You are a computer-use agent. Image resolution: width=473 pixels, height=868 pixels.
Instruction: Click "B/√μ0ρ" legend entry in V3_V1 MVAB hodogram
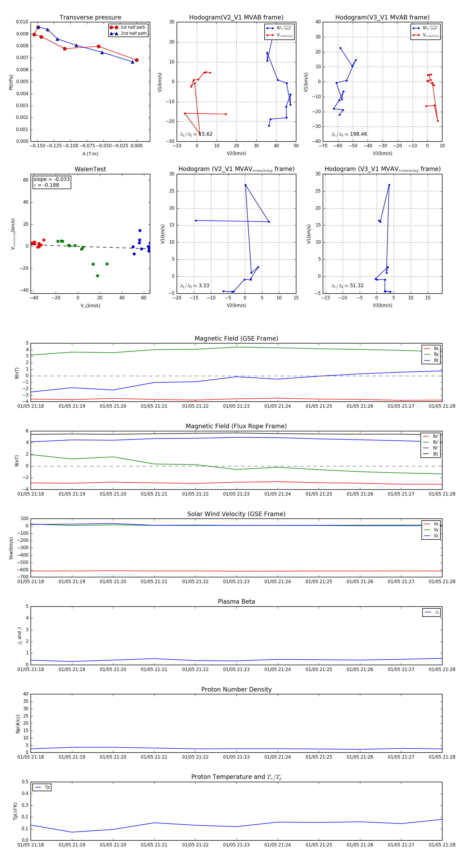click(425, 28)
